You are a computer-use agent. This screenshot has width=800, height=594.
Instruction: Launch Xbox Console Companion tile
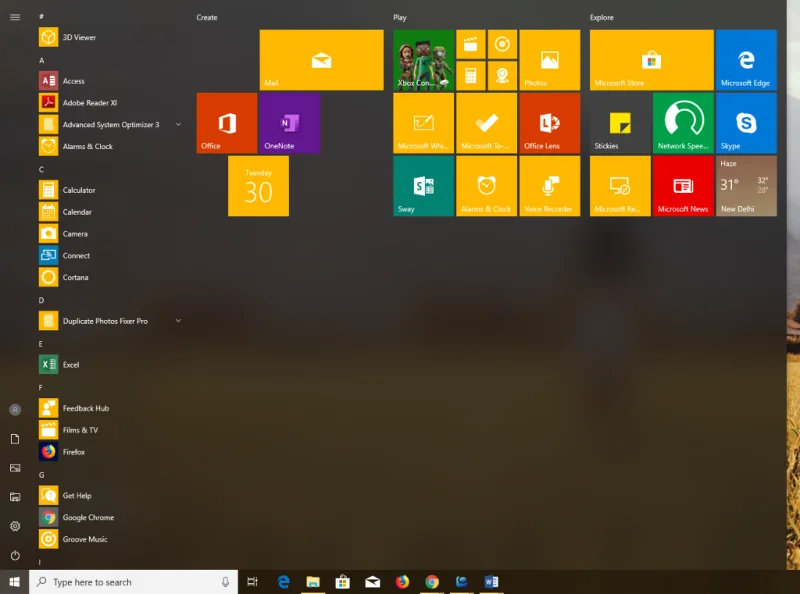(x=422, y=59)
